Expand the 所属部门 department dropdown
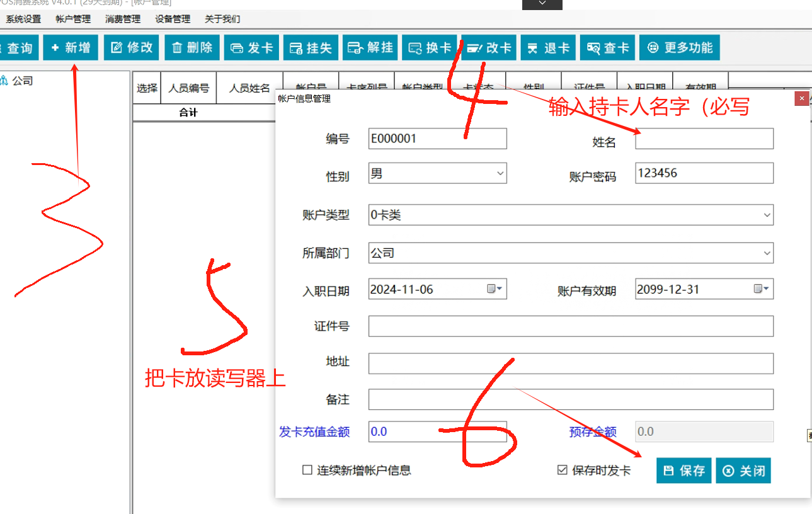 [x=767, y=253]
